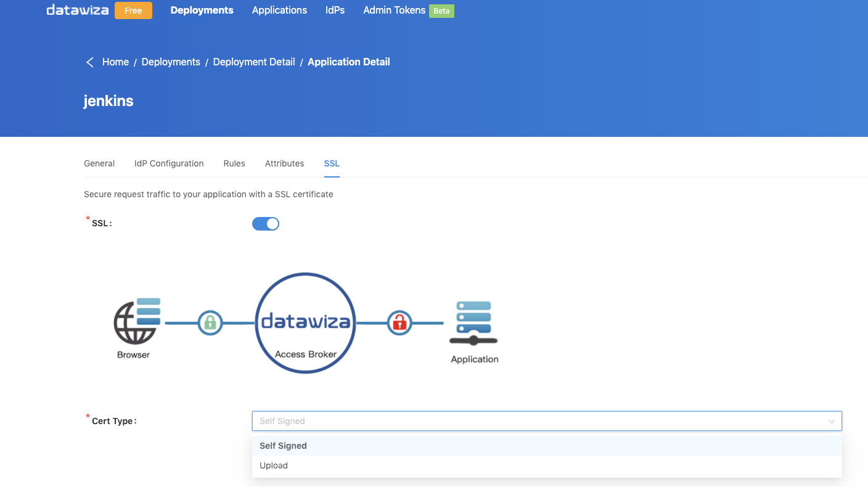Select the SSL tab

click(x=332, y=163)
